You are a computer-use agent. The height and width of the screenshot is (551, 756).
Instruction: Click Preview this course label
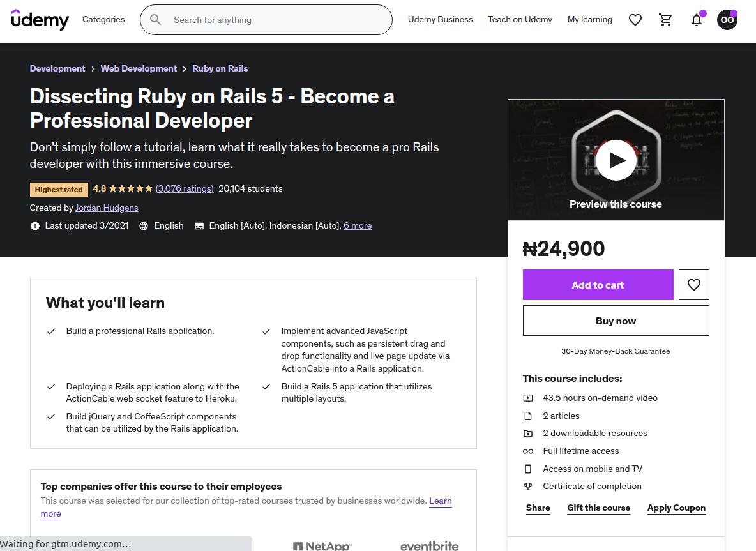616,204
